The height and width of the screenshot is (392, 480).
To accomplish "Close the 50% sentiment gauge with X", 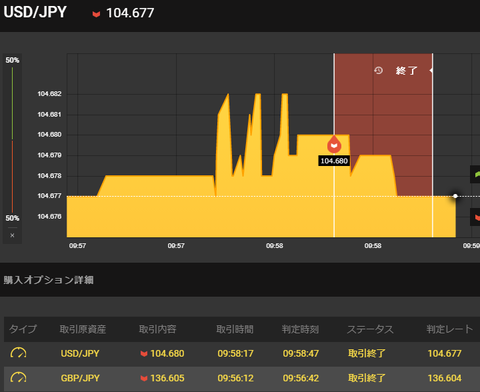I will [x=12, y=235].
